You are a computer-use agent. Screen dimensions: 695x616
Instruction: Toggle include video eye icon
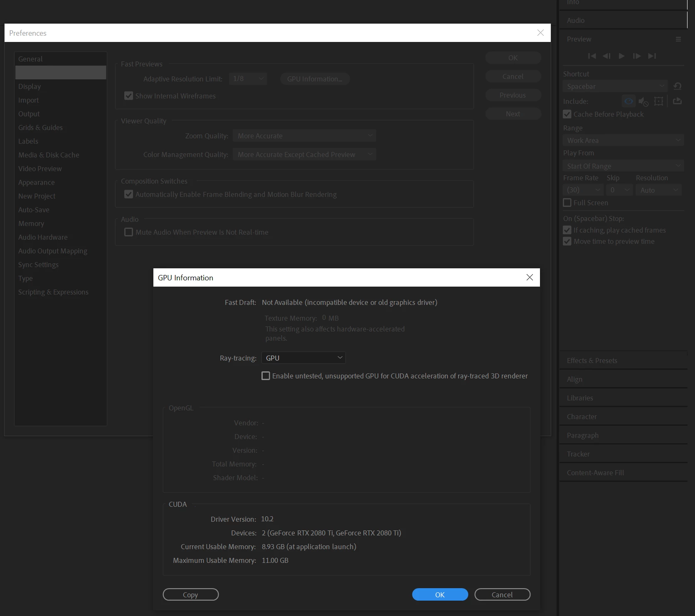tap(628, 101)
